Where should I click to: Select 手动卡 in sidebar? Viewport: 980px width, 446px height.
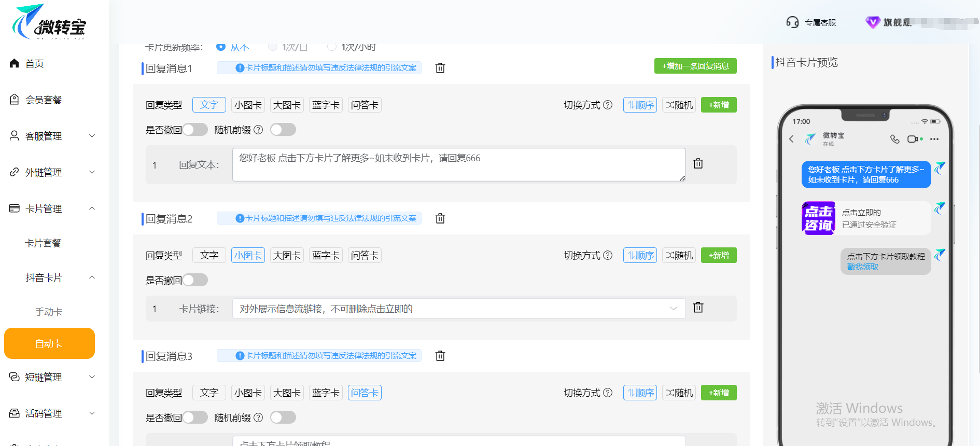[48, 312]
